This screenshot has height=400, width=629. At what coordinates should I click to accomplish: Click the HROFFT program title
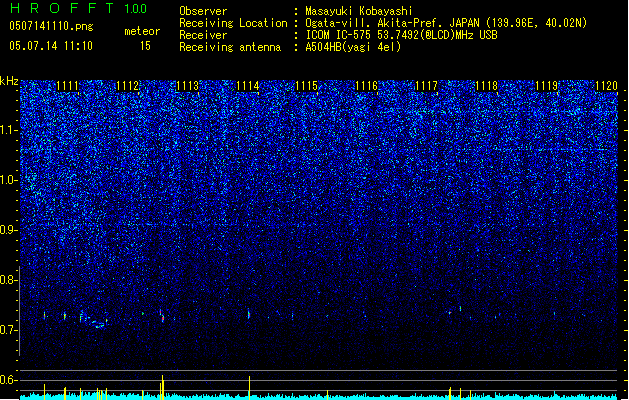[x=62, y=8]
